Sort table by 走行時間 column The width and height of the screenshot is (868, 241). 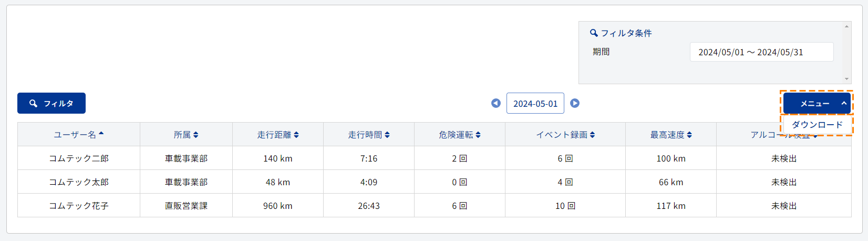point(369,135)
